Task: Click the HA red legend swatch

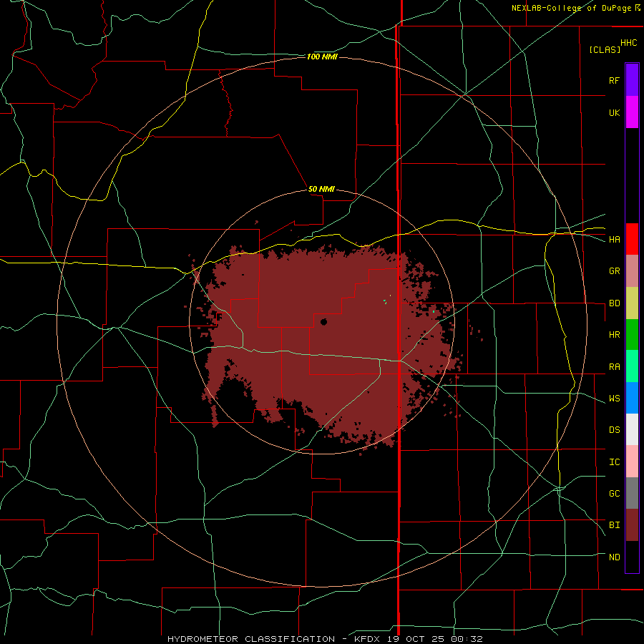Action: tap(632, 239)
